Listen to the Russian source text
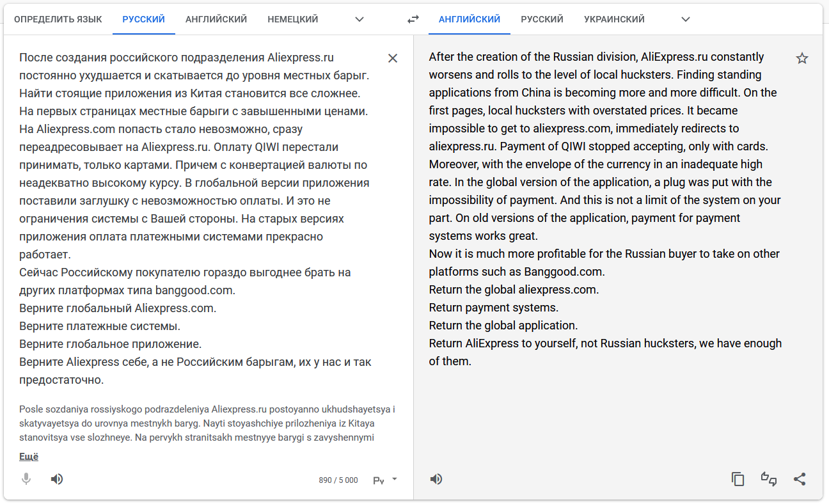This screenshot has height=504, width=829. [57, 479]
